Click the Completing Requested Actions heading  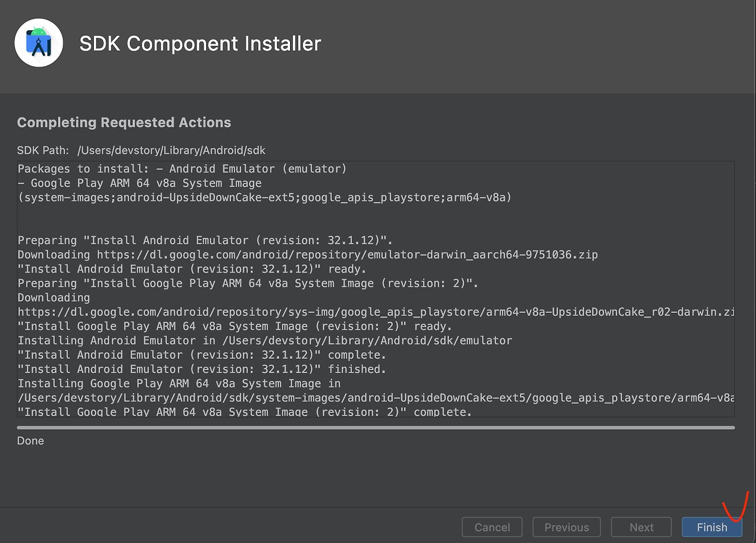pos(124,123)
